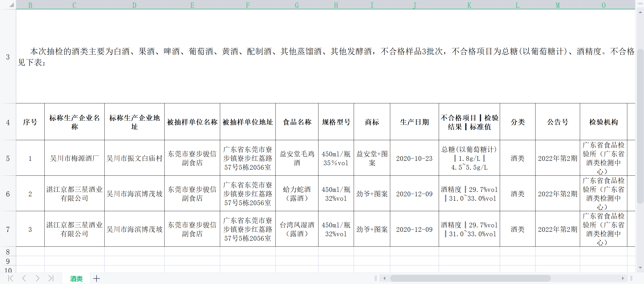
Task: Click previous sheet navigation arrow
Action: (x=24, y=278)
